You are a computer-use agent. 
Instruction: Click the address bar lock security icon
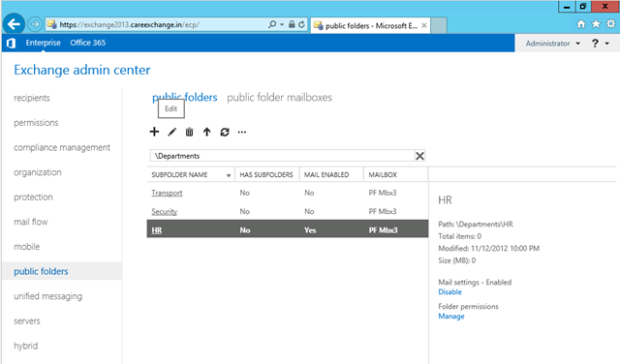point(292,24)
